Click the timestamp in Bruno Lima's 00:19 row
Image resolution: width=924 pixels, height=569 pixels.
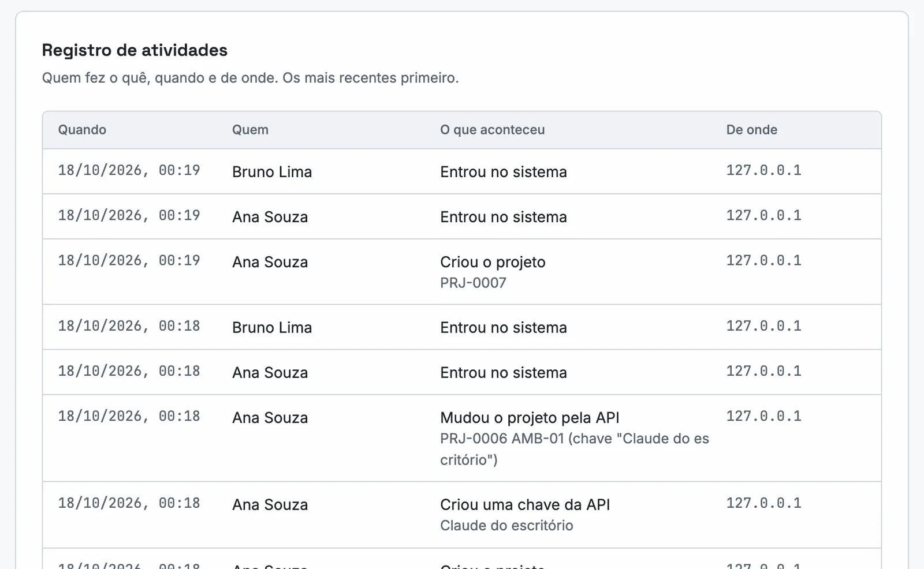[129, 170]
